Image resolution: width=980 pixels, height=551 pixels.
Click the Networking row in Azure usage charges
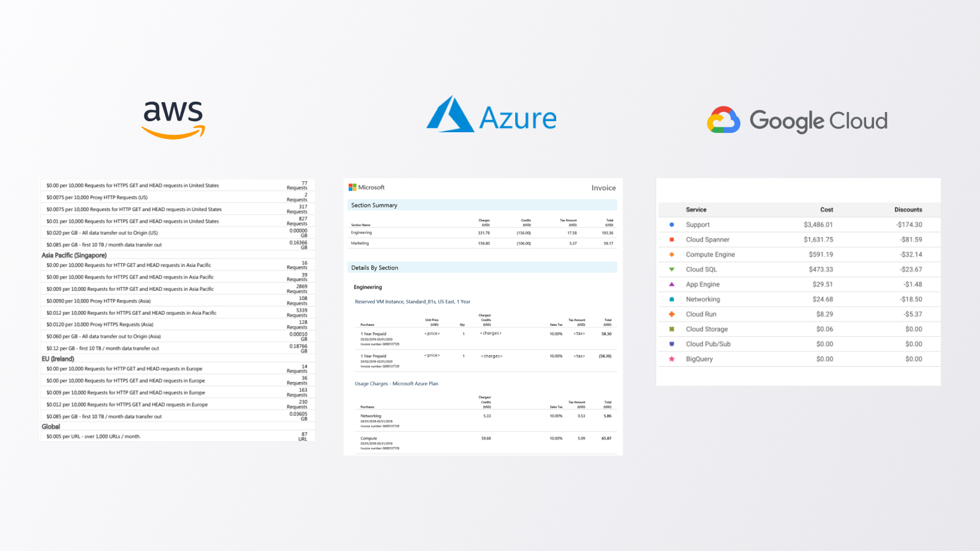click(x=486, y=421)
